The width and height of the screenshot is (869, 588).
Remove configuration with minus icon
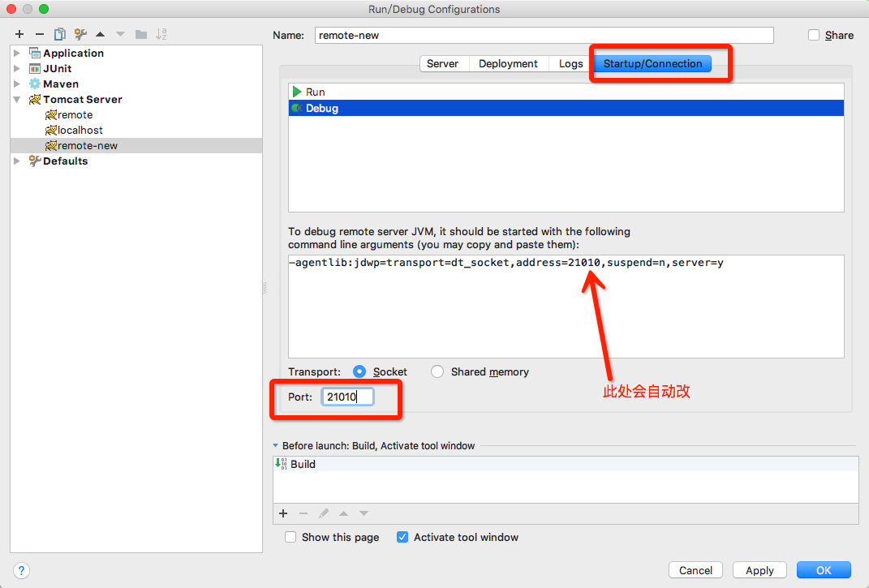(39, 34)
